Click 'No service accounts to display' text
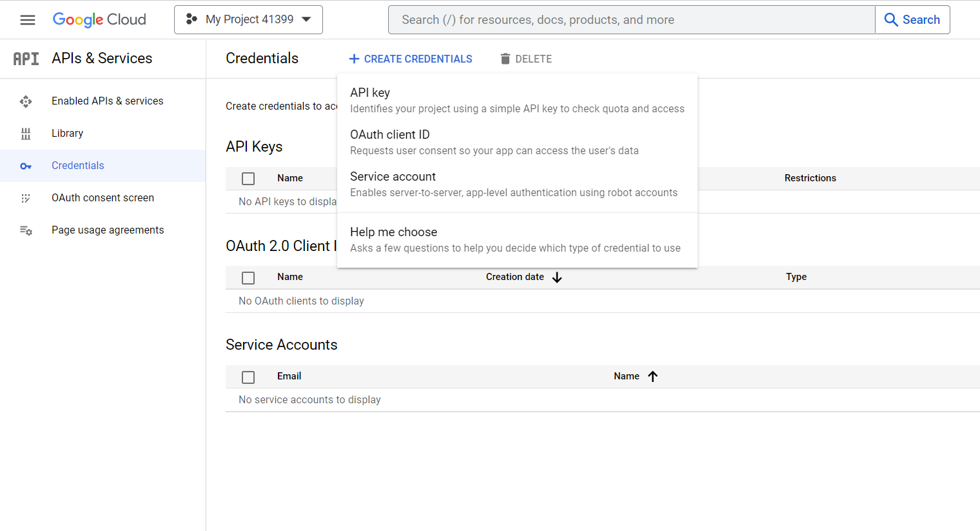The image size is (980, 531). 309,399
